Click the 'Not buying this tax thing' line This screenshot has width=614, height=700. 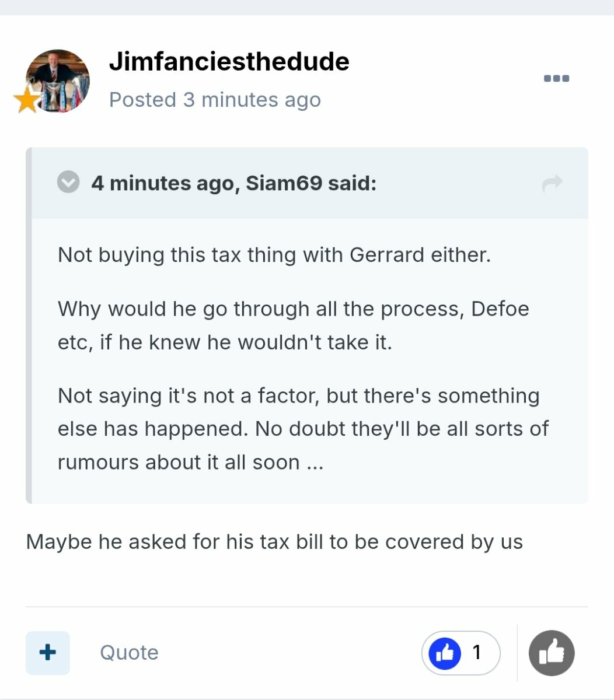click(x=274, y=255)
